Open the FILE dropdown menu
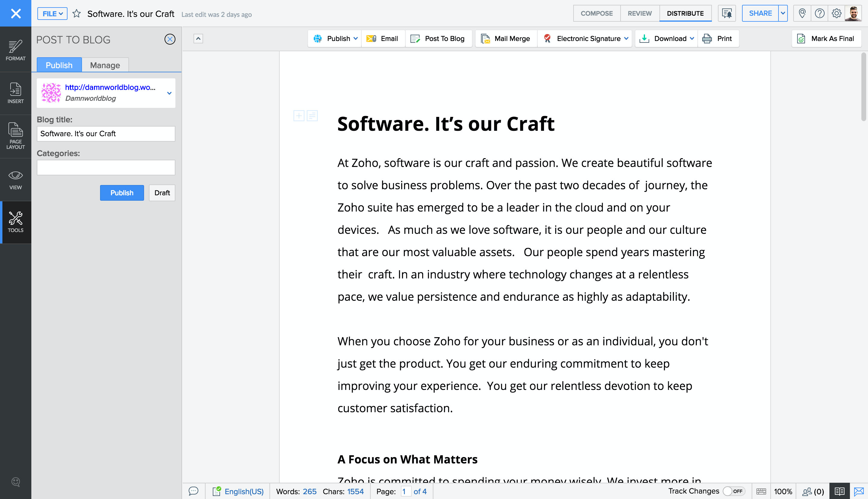 click(x=52, y=14)
